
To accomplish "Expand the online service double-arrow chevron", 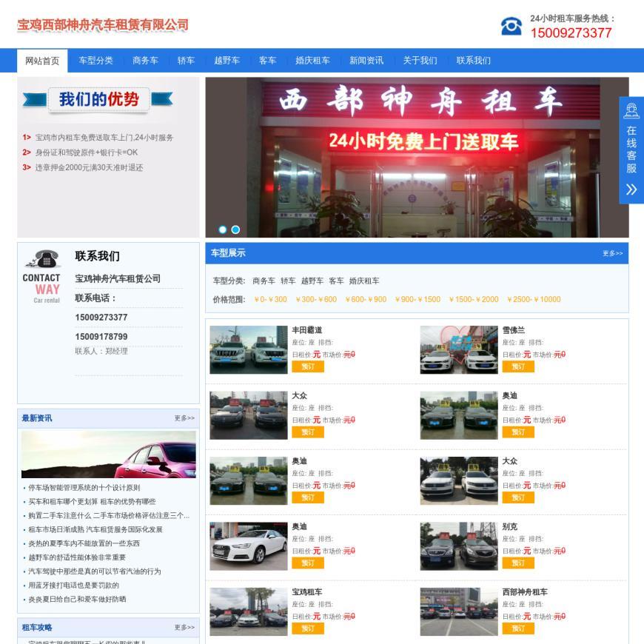I will click(631, 189).
